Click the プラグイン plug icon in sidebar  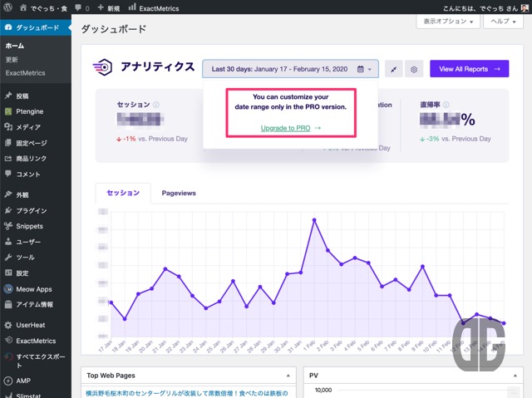pyautogui.click(x=8, y=210)
